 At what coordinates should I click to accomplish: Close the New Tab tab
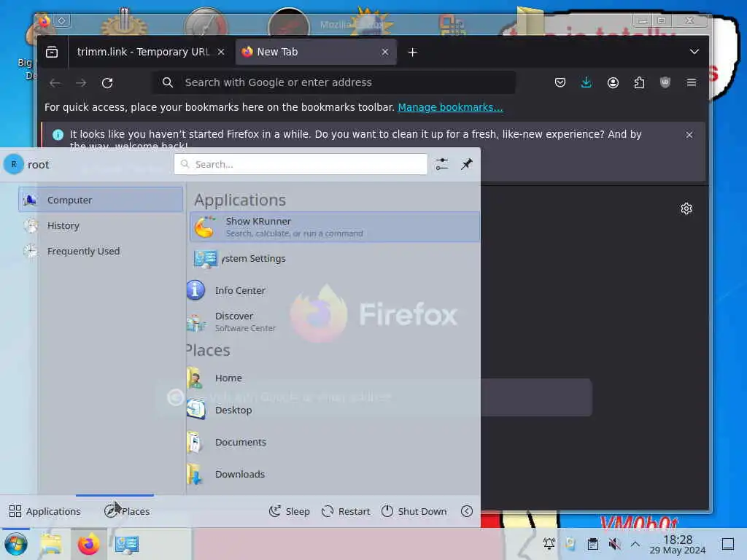coord(385,52)
